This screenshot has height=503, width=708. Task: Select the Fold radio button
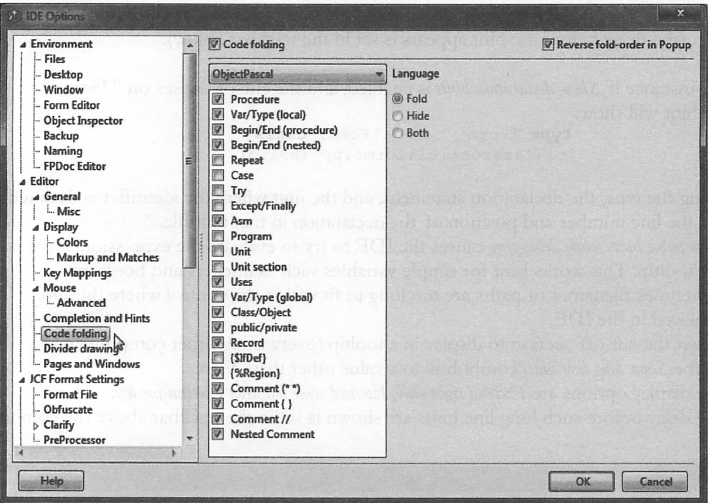coord(398,99)
